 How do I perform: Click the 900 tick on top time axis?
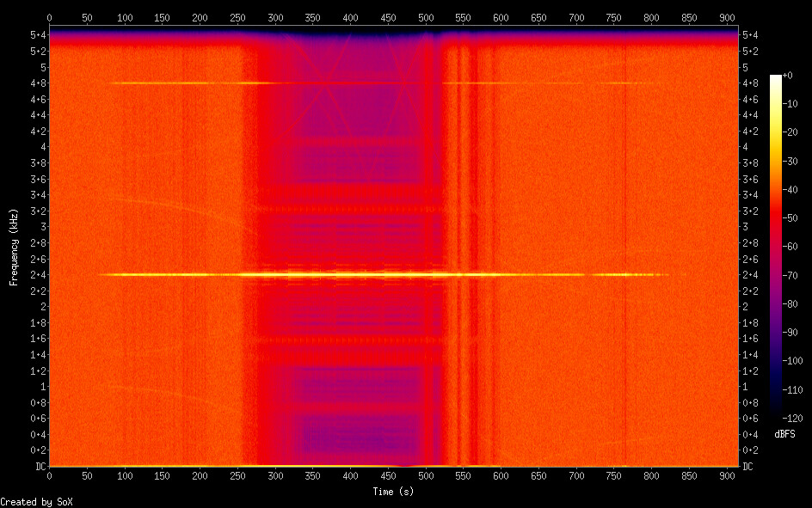[x=727, y=17]
